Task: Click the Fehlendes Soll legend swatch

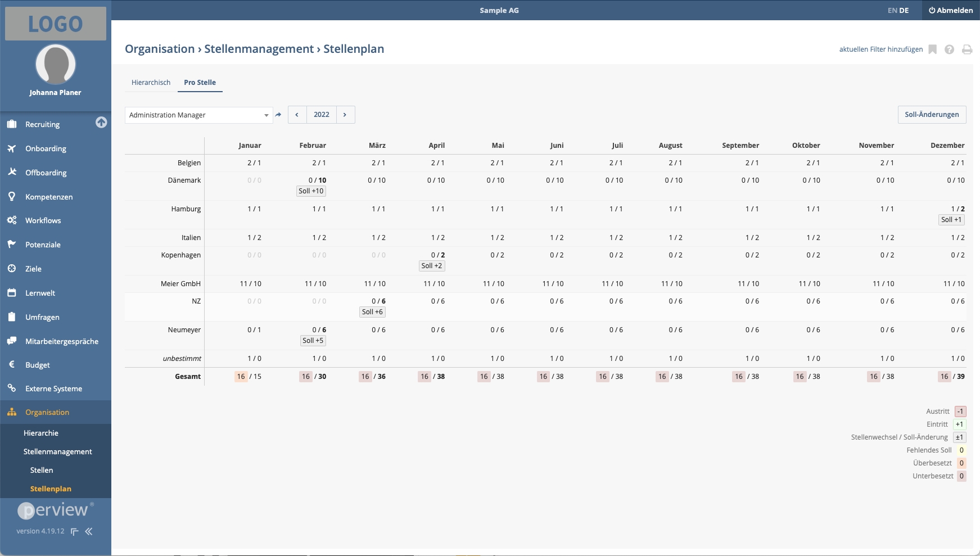Action: 961,450
